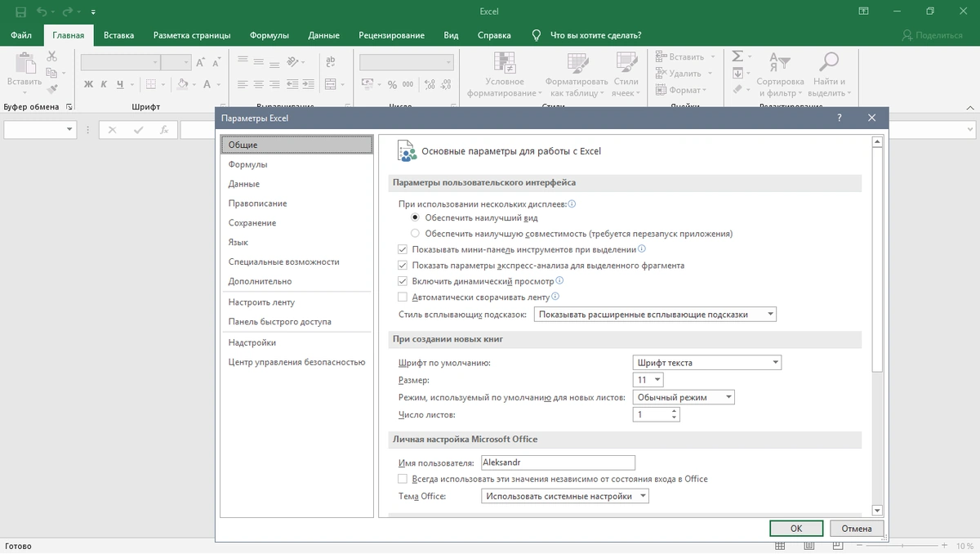The width and height of the screenshot is (980, 554).
Task: Click the Format Painter brush icon
Action: (52, 89)
